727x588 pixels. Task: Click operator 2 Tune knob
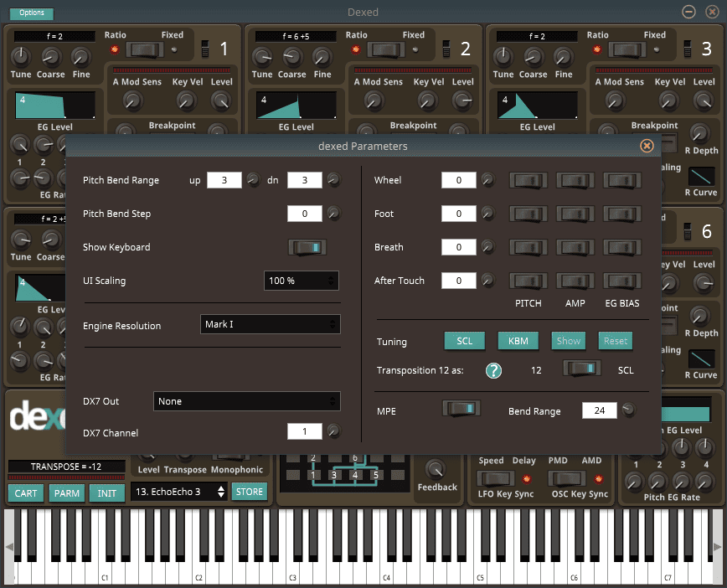[262, 57]
